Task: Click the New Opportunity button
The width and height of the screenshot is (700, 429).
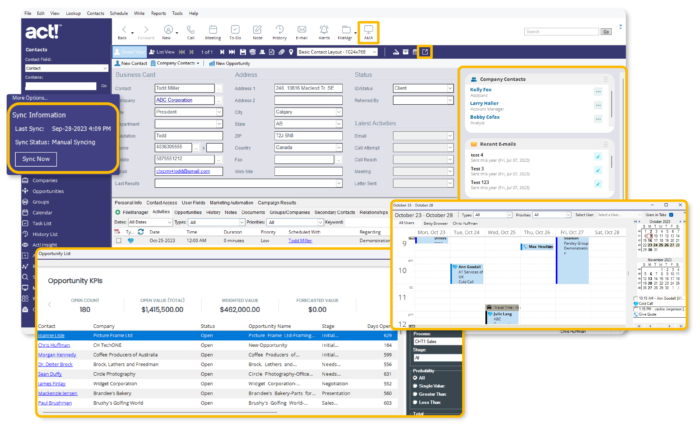Action: pyautogui.click(x=229, y=63)
